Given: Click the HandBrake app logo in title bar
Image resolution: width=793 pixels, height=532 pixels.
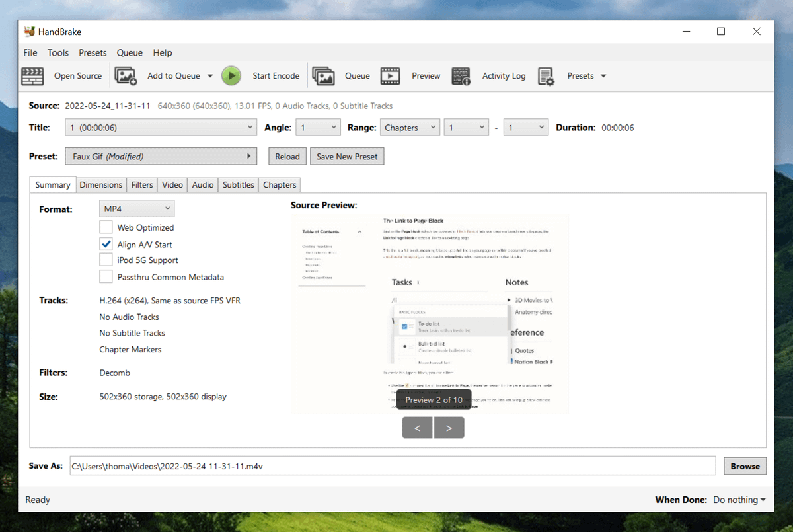Looking at the screenshot, I should coord(29,32).
